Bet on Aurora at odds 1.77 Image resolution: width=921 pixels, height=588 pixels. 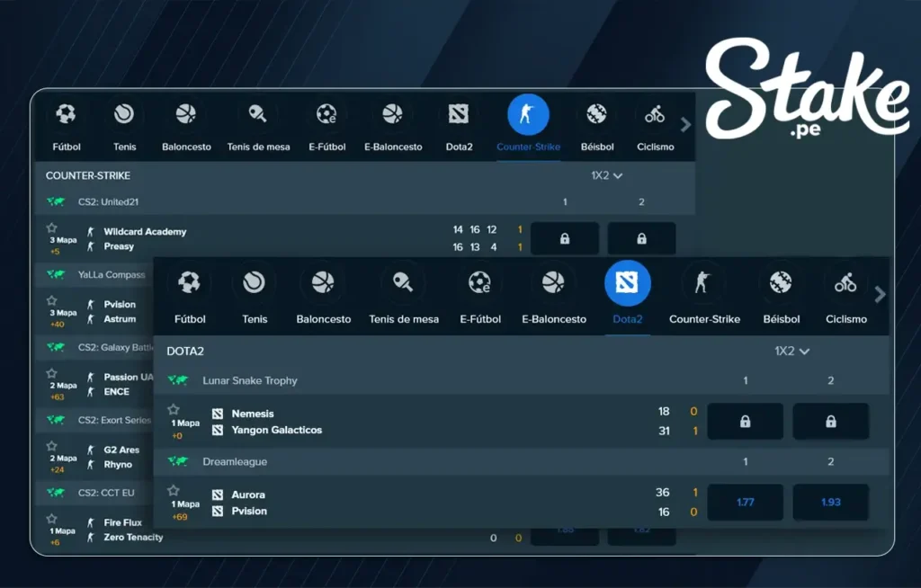[745, 502]
